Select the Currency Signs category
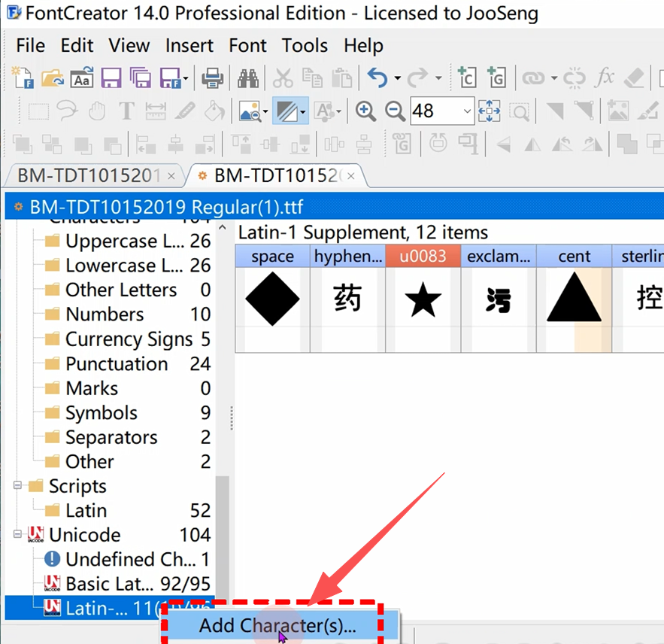The width and height of the screenshot is (664, 644). [x=128, y=339]
